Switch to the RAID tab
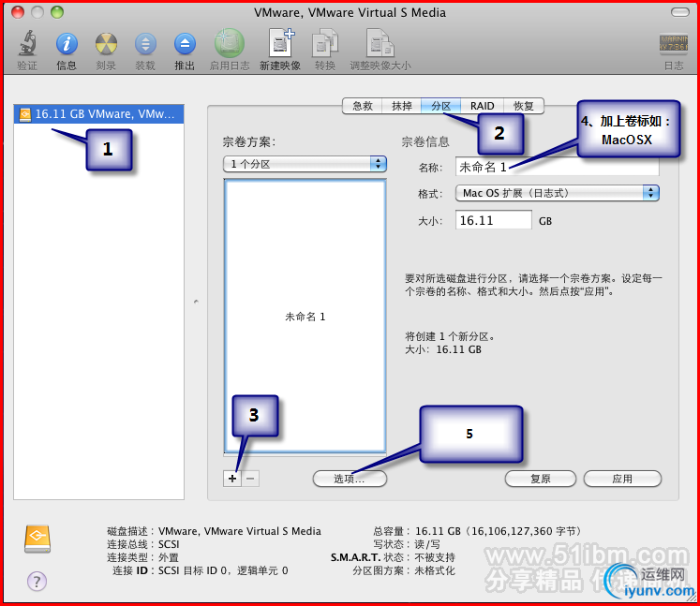The width and height of the screenshot is (700, 606). click(x=483, y=106)
